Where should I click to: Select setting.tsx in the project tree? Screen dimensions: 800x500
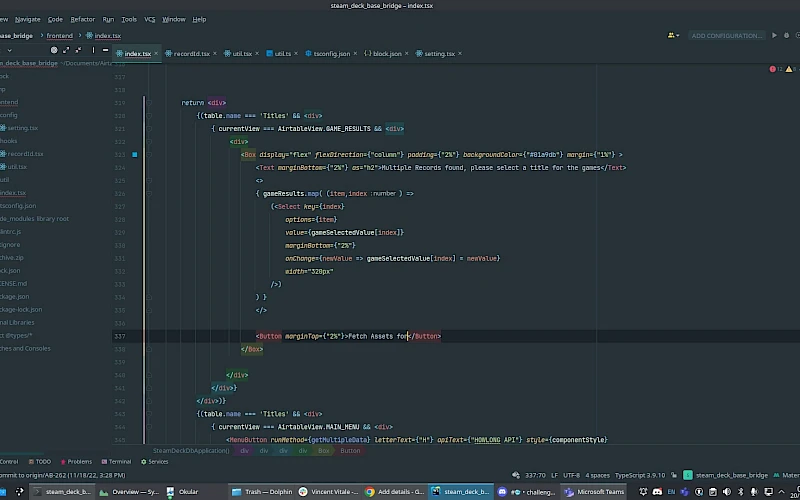[19, 128]
